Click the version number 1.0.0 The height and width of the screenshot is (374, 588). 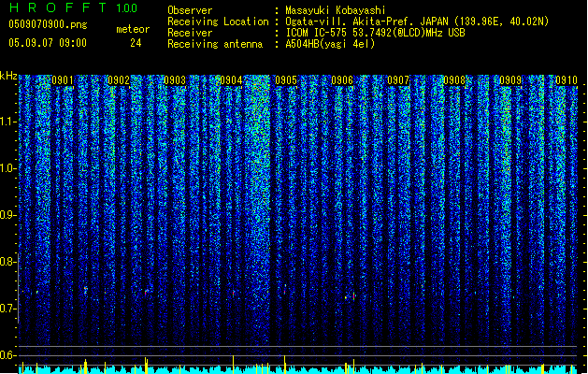(126, 8)
